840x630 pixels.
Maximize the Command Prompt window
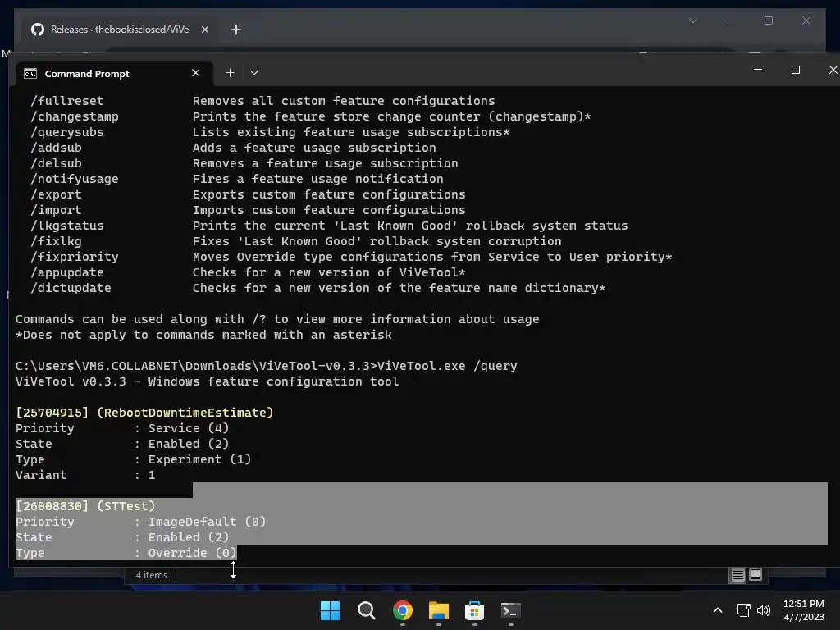click(796, 70)
